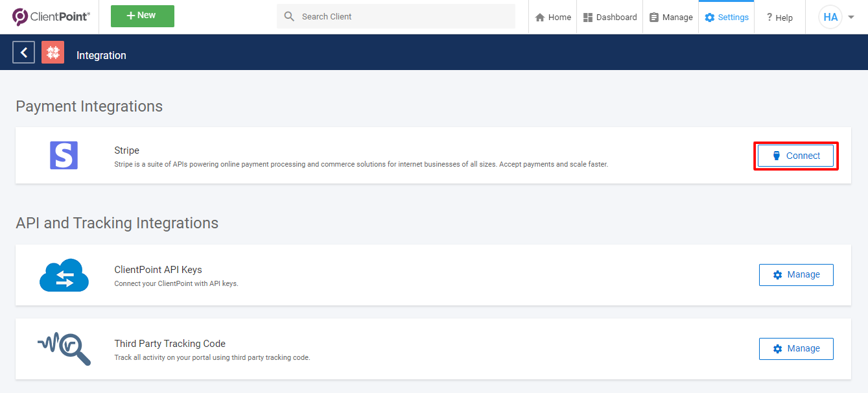Open the Settings tab

click(727, 18)
